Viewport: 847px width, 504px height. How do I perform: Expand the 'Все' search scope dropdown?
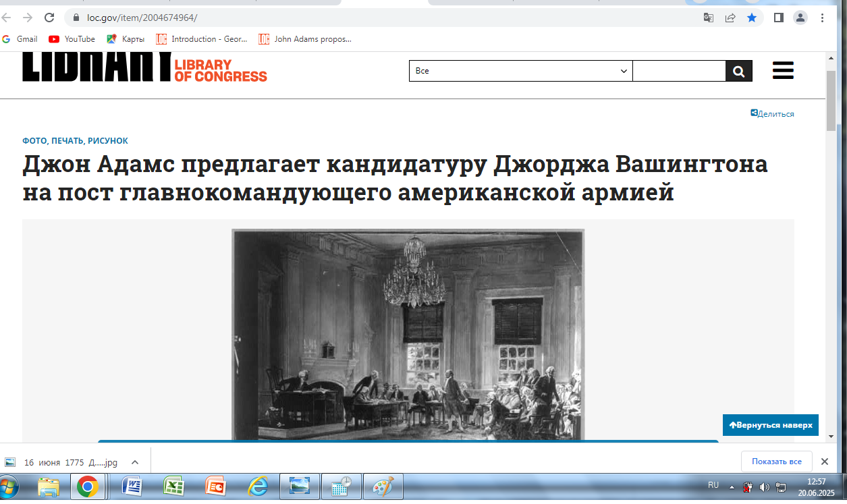click(x=521, y=71)
